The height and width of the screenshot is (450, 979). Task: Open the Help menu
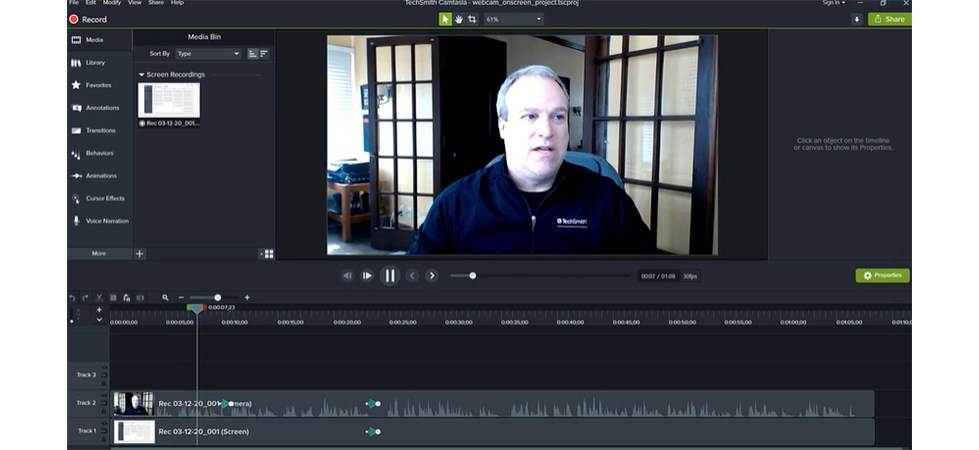tap(177, 2)
